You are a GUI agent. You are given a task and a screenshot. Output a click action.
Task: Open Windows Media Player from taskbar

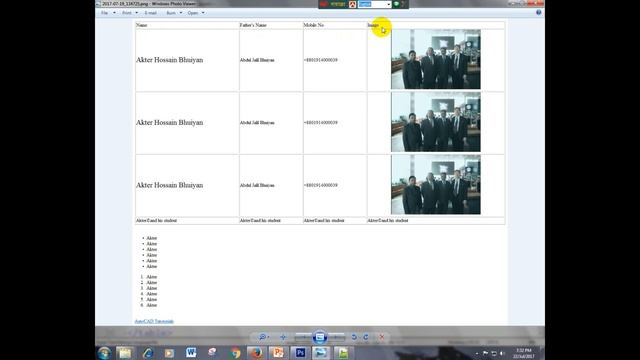click(169, 353)
